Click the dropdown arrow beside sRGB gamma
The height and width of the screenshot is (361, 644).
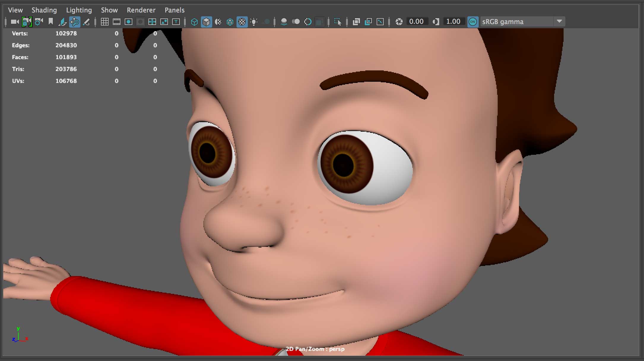[x=559, y=21]
